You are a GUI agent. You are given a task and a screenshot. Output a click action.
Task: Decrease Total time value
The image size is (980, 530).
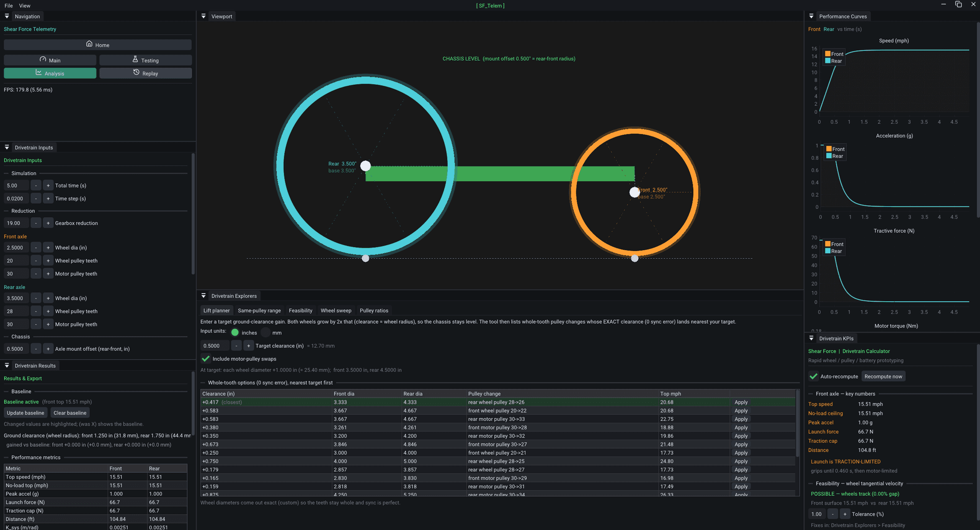(36, 186)
